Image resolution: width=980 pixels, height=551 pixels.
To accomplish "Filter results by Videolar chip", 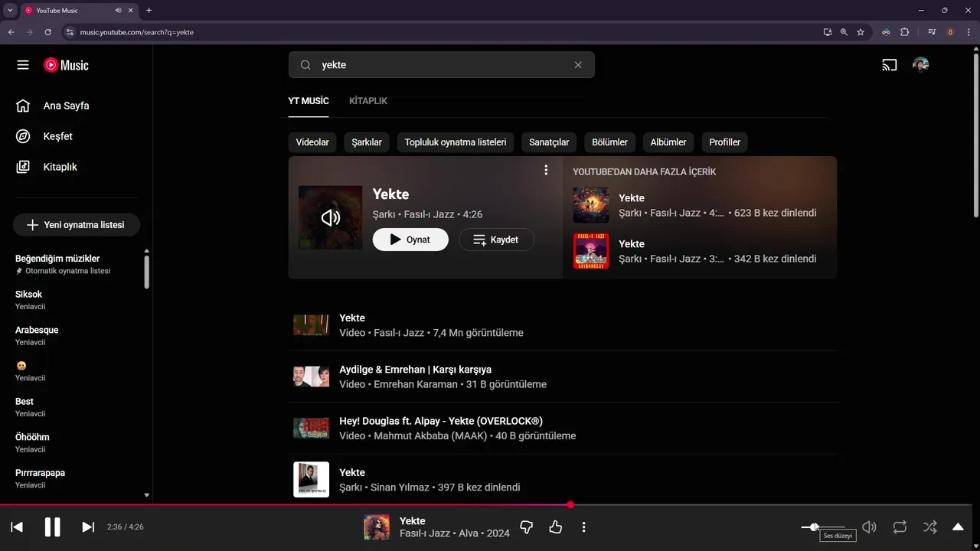I will point(312,142).
